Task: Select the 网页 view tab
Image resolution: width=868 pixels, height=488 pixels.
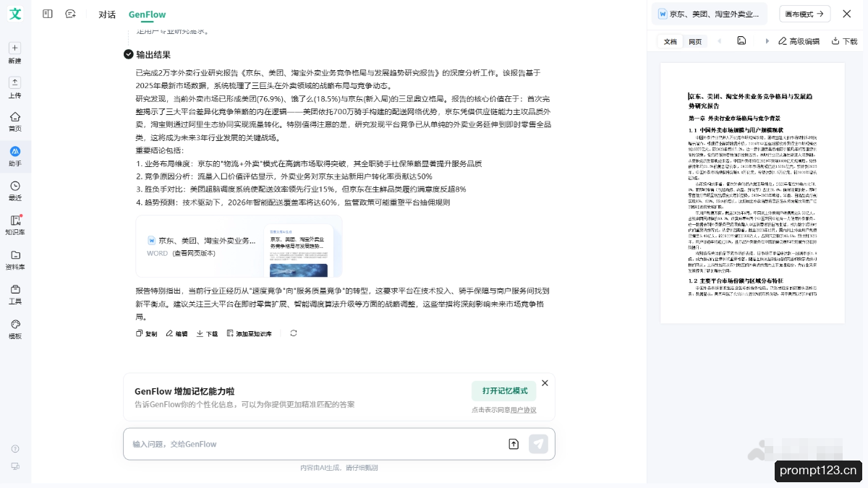Action: coord(694,42)
